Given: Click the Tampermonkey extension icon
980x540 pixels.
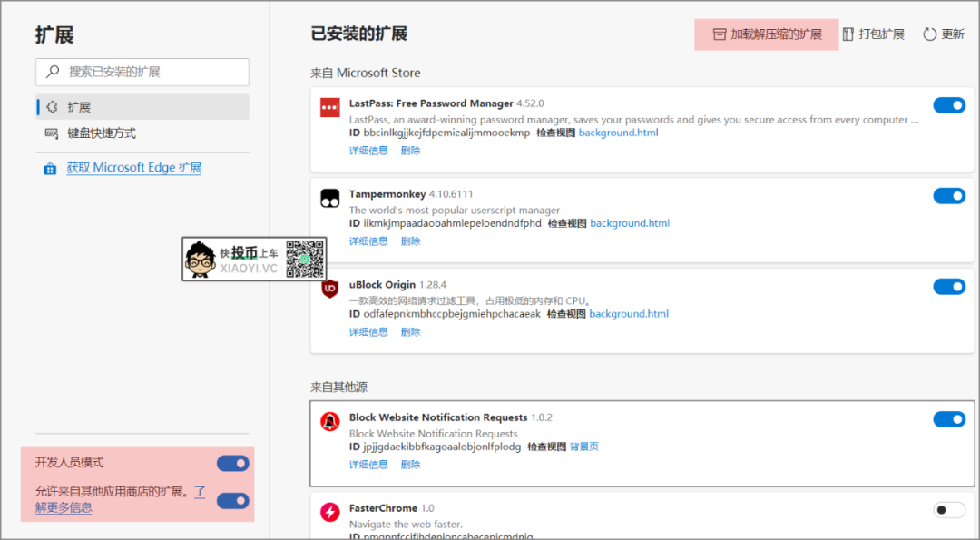Looking at the screenshot, I should (x=329, y=198).
